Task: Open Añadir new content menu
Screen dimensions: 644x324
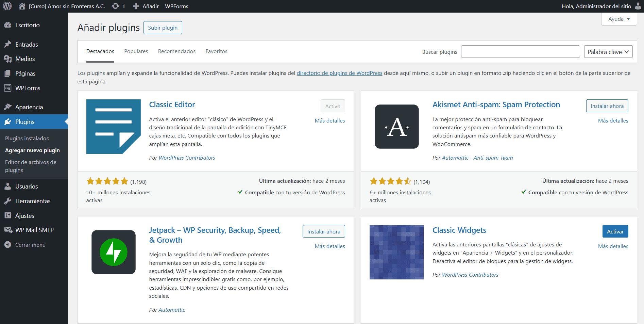Action: [x=146, y=6]
